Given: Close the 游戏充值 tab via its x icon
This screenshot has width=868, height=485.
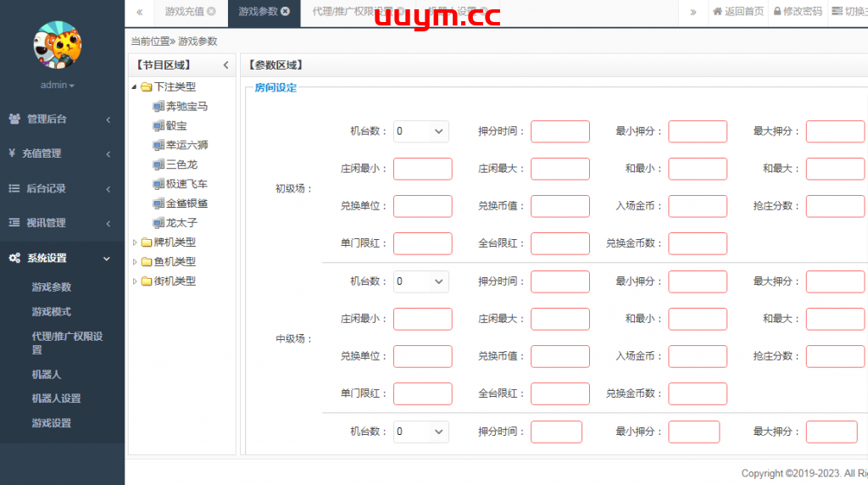Looking at the screenshot, I should pyautogui.click(x=211, y=12).
